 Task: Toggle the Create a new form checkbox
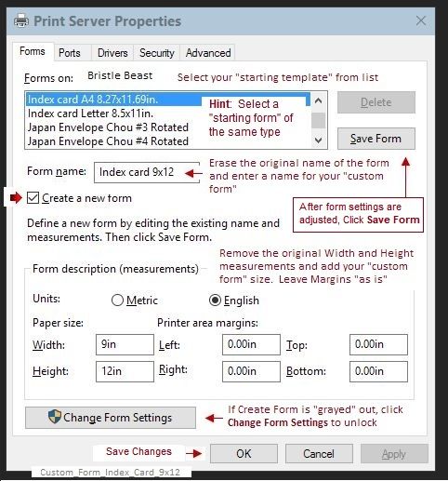[x=33, y=198]
